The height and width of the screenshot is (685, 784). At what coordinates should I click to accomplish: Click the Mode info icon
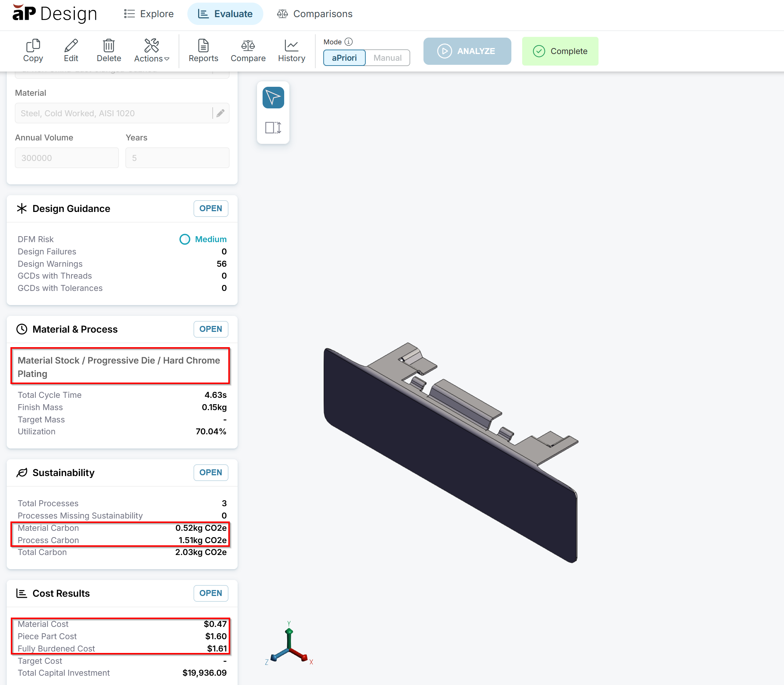349,42
